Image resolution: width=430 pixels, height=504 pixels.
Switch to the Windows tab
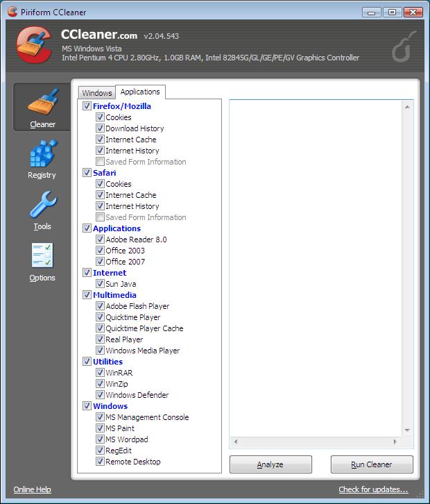click(x=96, y=93)
